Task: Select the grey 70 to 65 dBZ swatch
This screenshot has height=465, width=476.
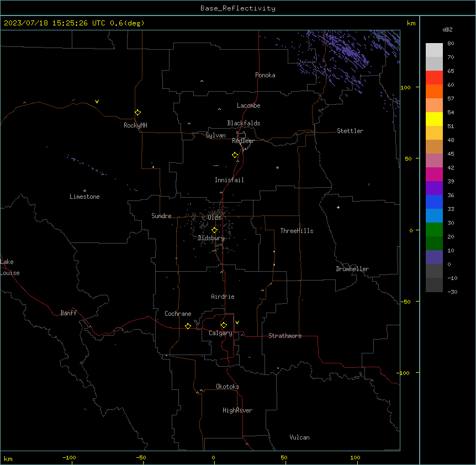Action: point(434,64)
